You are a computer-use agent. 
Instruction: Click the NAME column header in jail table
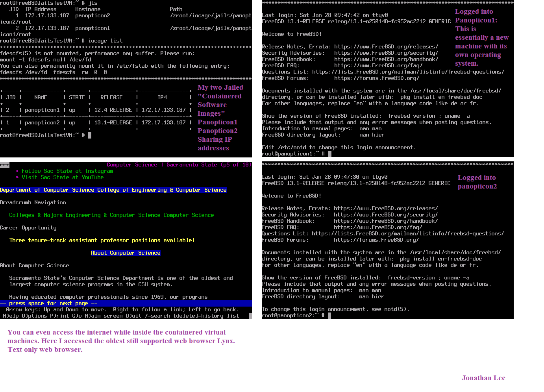[41, 98]
